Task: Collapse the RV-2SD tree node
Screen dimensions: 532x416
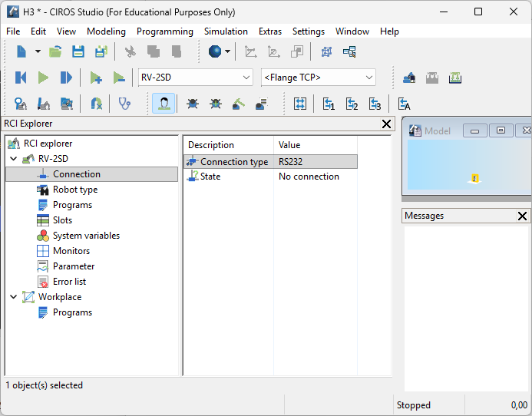Action: (14, 158)
